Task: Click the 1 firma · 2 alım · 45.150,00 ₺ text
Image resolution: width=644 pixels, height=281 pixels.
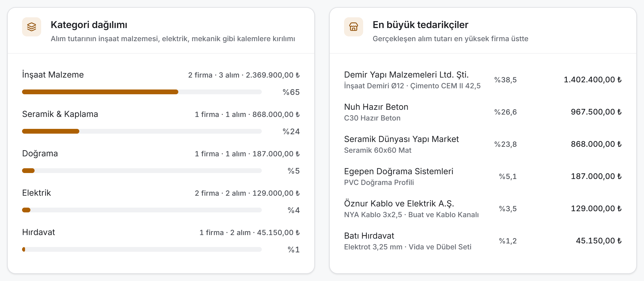Action: click(x=250, y=232)
